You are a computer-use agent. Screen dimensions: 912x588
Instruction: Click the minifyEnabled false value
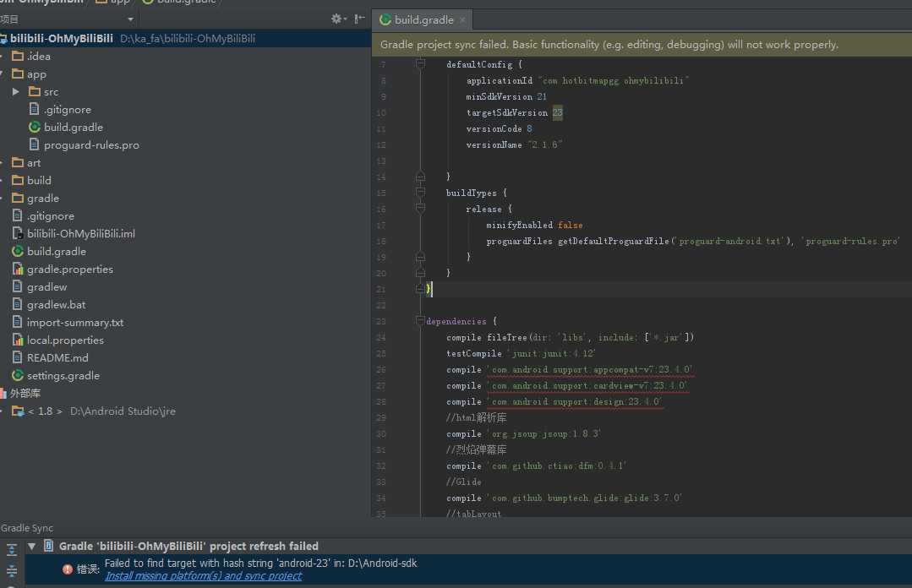(x=570, y=225)
